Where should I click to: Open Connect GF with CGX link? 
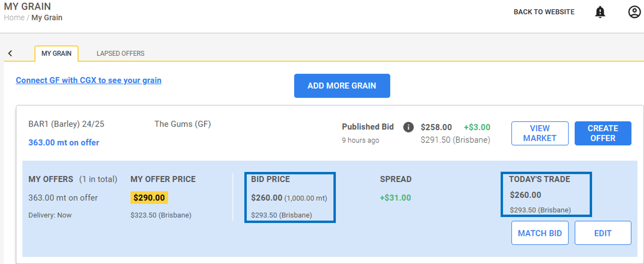click(x=89, y=80)
